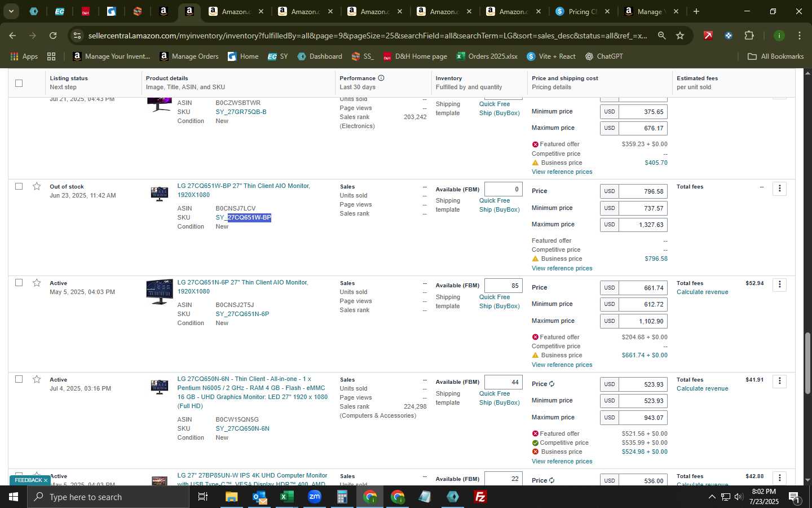
Task: Show hidden system tray icons
Action: (x=712, y=497)
